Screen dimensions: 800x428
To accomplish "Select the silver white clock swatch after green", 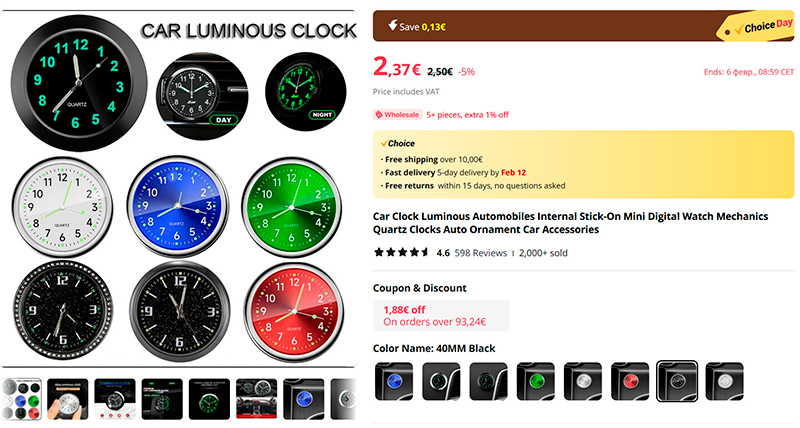I will 583,381.
